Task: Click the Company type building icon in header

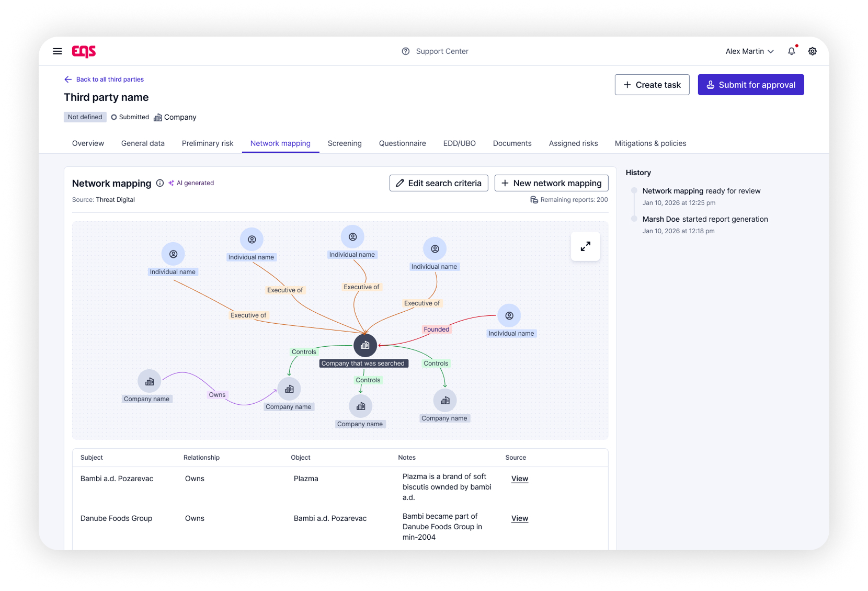Action: click(x=158, y=117)
